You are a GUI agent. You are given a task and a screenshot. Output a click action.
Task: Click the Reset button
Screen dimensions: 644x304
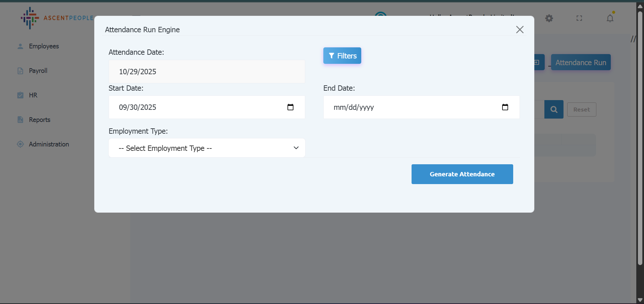click(x=581, y=110)
